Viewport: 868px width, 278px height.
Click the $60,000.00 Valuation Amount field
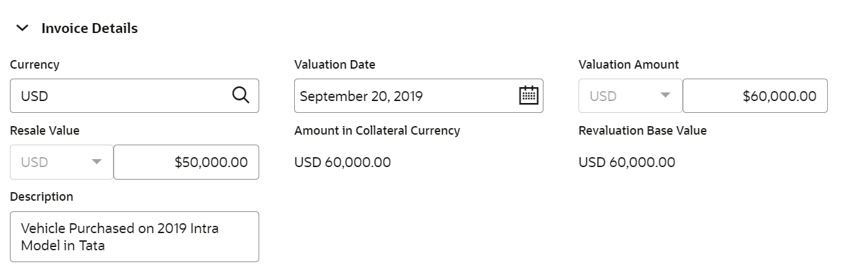click(x=755, y=96)
